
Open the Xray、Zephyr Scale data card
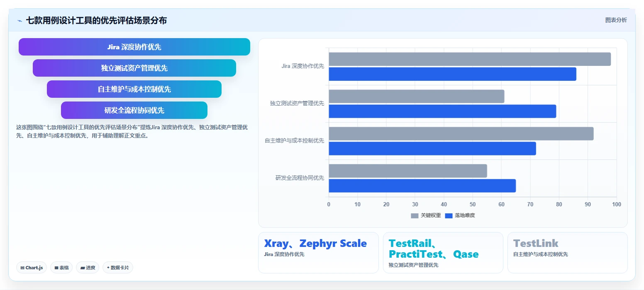pos(318,253)
